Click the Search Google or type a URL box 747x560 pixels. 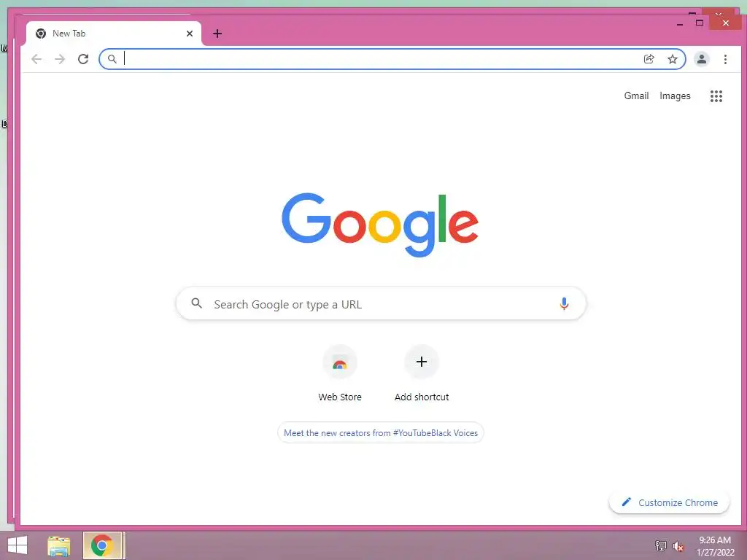coord(381,304)
